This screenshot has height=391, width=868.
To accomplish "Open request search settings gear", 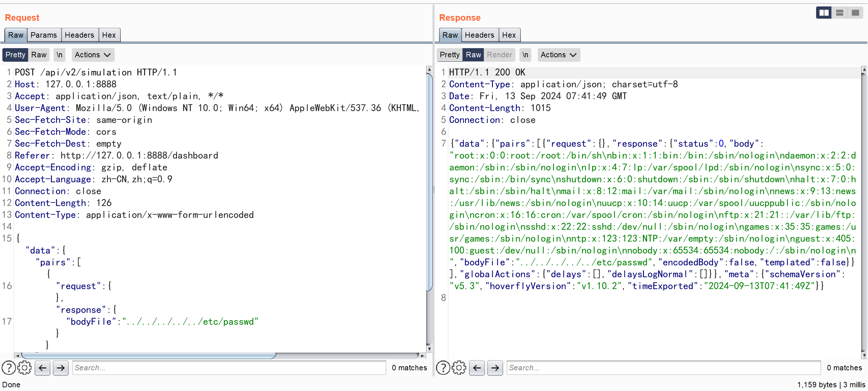I will pyautogui.click(x=24, y=368).
